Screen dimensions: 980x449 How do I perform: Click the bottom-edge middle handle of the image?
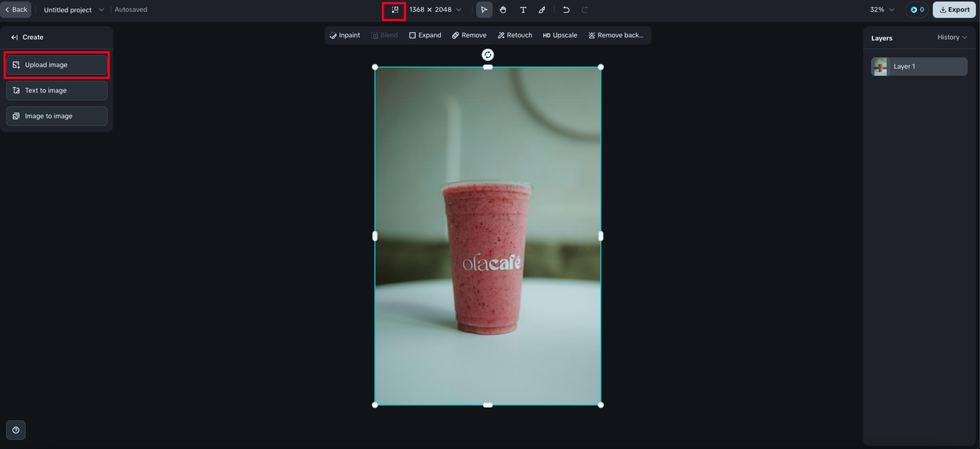point(488,405)
